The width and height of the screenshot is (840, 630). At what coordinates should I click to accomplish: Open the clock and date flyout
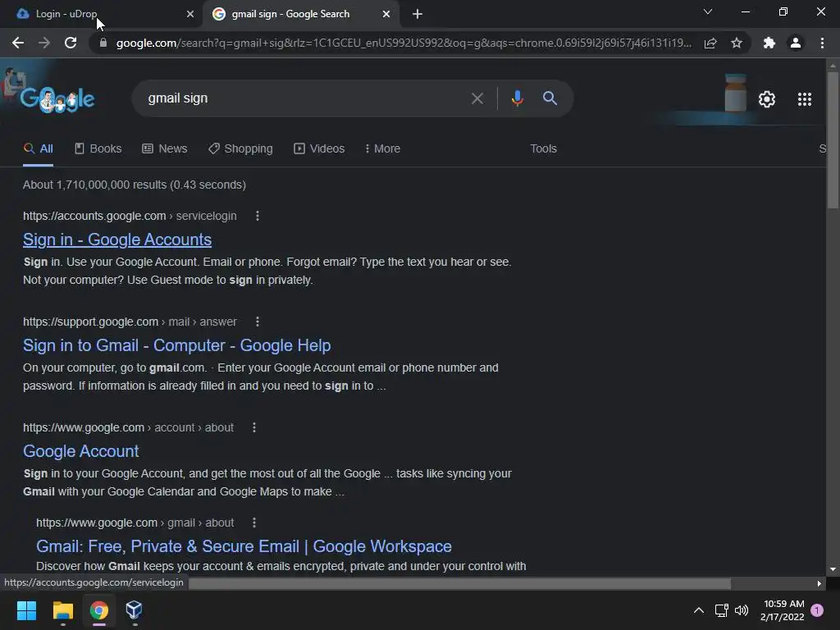coord(783,610)
